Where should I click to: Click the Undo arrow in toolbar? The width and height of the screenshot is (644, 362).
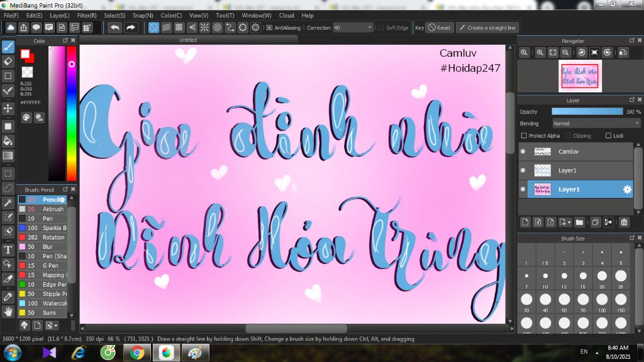point(115,28)
